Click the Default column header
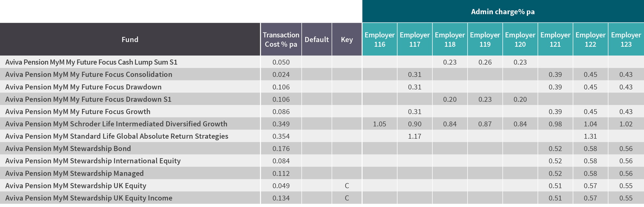This screenshot has width=644, height=207. pos(317,39)
